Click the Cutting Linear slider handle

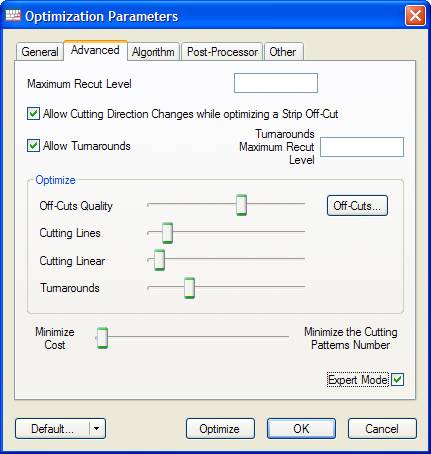pyautogui.click(x=159, y=260)
